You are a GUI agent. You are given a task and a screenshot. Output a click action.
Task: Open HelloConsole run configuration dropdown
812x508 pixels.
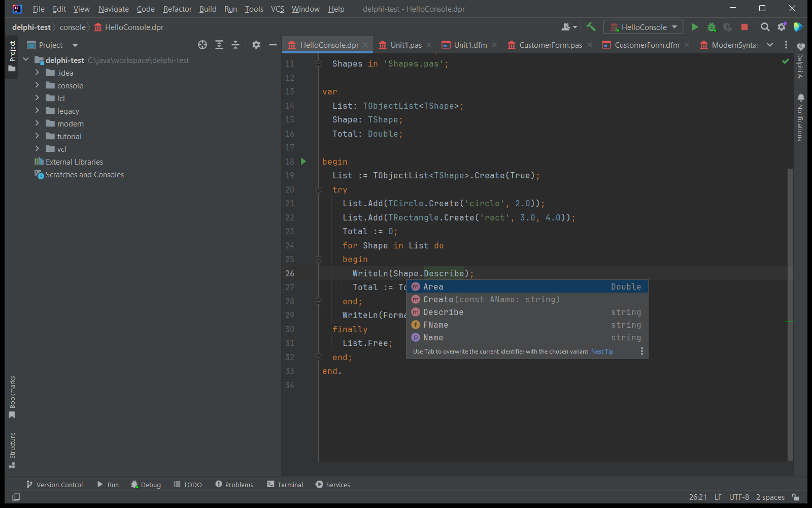[x=643, y=27]
